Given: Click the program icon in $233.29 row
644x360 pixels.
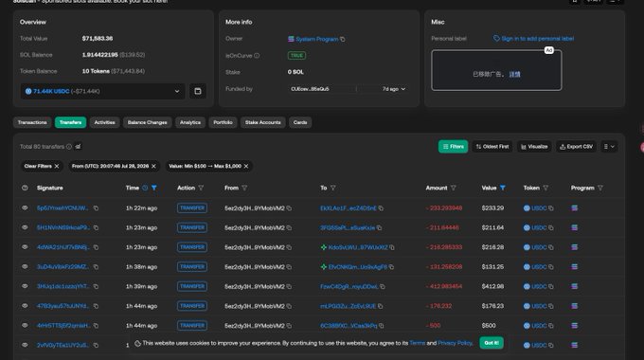Looking at the screenshot, I should click(x=574, y=208).
